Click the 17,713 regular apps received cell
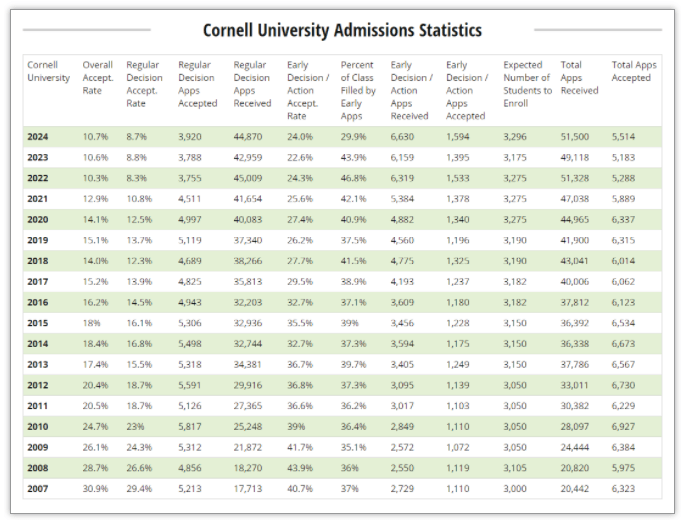The width and height of the screenshot is (682, 520). tap(250, 489)
